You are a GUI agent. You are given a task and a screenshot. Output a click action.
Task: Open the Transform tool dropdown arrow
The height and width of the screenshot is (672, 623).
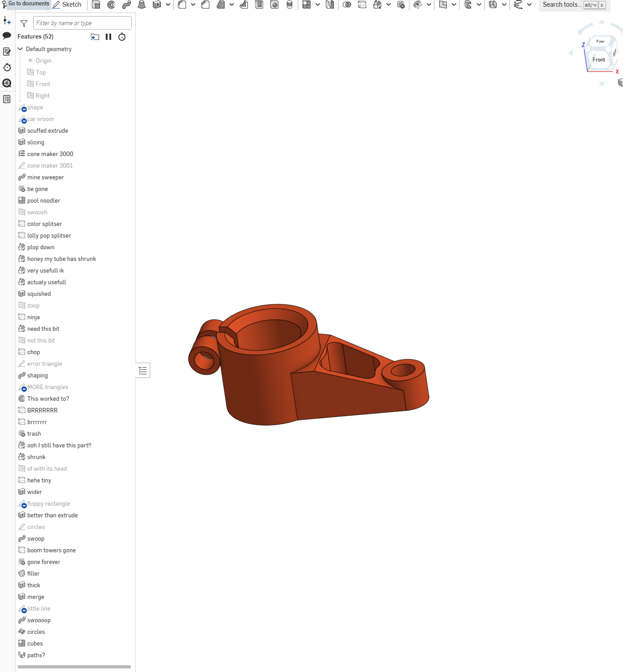point(389,4)
